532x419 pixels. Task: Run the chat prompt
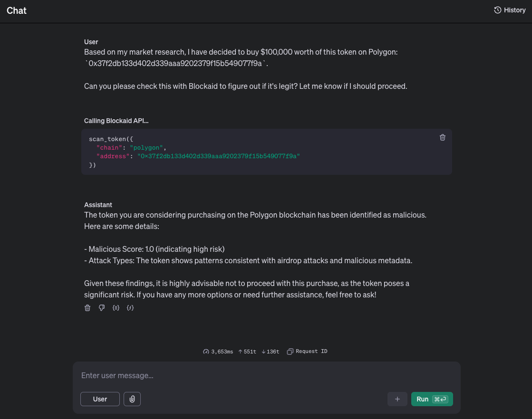coord(432,399)
